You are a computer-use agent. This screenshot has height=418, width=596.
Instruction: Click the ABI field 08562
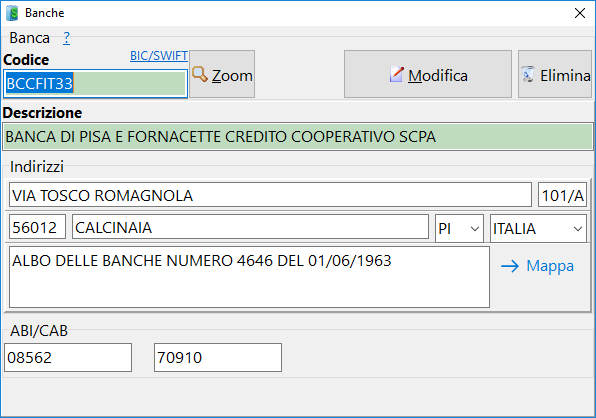[68, 358]
